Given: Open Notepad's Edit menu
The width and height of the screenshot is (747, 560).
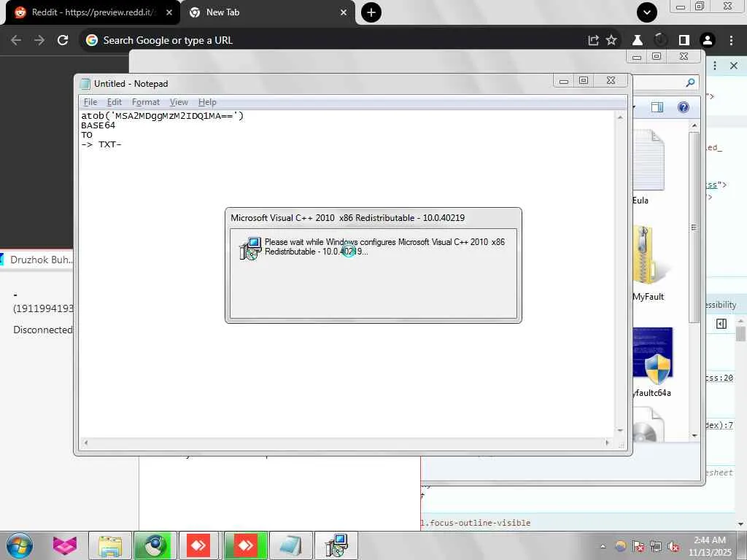Looking at the screenshot, I should coord(115,102).
